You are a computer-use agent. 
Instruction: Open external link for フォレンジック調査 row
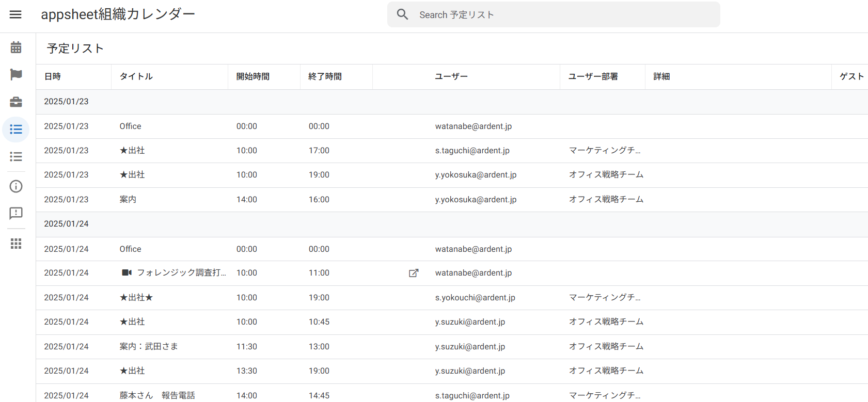414,273
